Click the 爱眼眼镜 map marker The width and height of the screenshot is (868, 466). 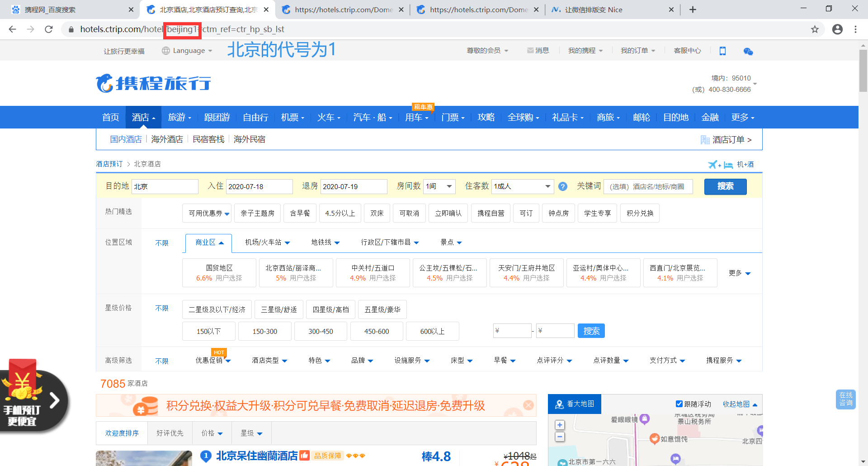tap(645, 419)
